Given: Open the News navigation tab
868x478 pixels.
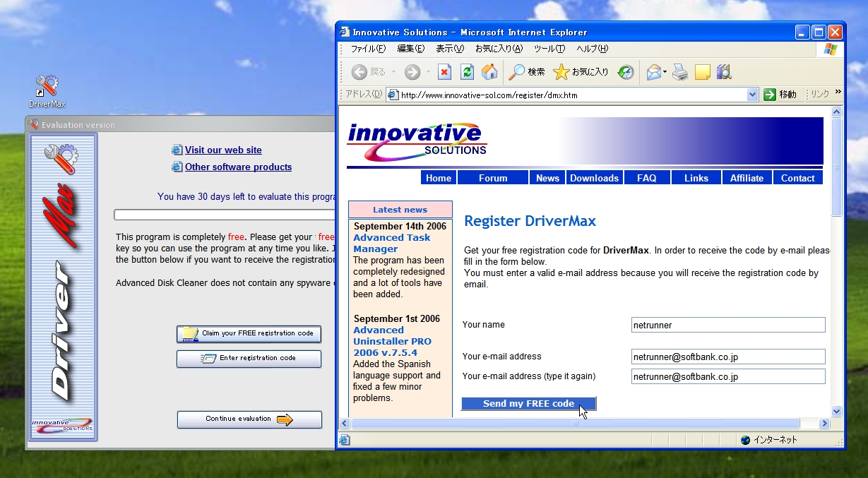Looking at the screenshot, I should (x=547, y=178).
